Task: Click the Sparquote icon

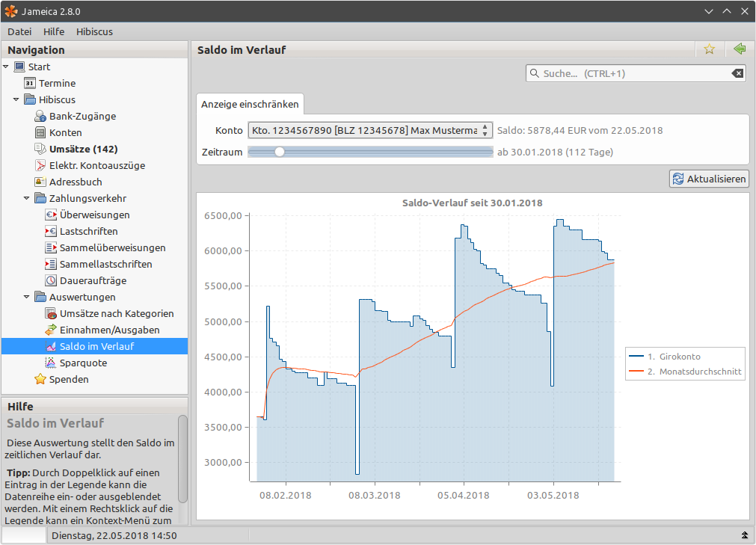Action: click(x=51, y=363)
